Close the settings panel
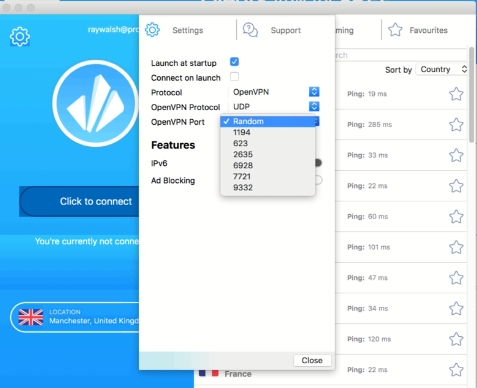Viewport: 477px width, 388px height. (x=312, y=360)
